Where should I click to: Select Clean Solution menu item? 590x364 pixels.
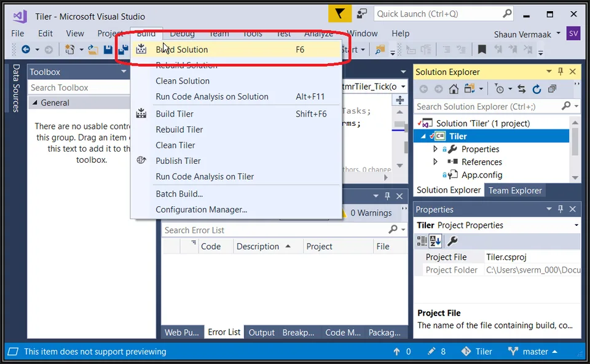point(236,81)
